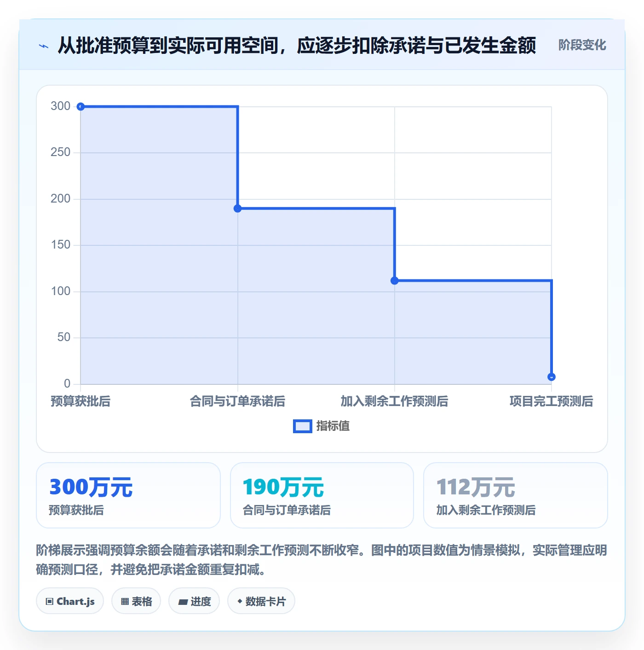This screenshot has width=644, height=650.
Task: Click the 预算获批后 axis label
Action: (80, 401)
